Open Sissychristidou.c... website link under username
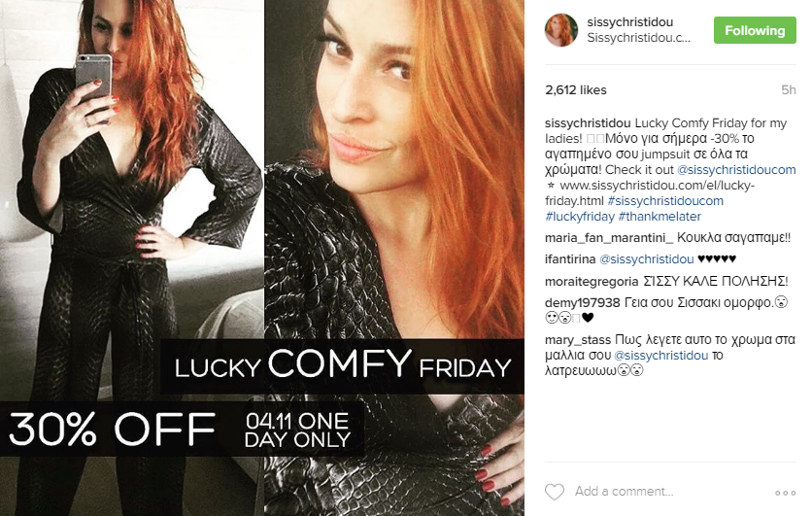Viewport: 812px width, 516px height. click(x=638, y=38)
